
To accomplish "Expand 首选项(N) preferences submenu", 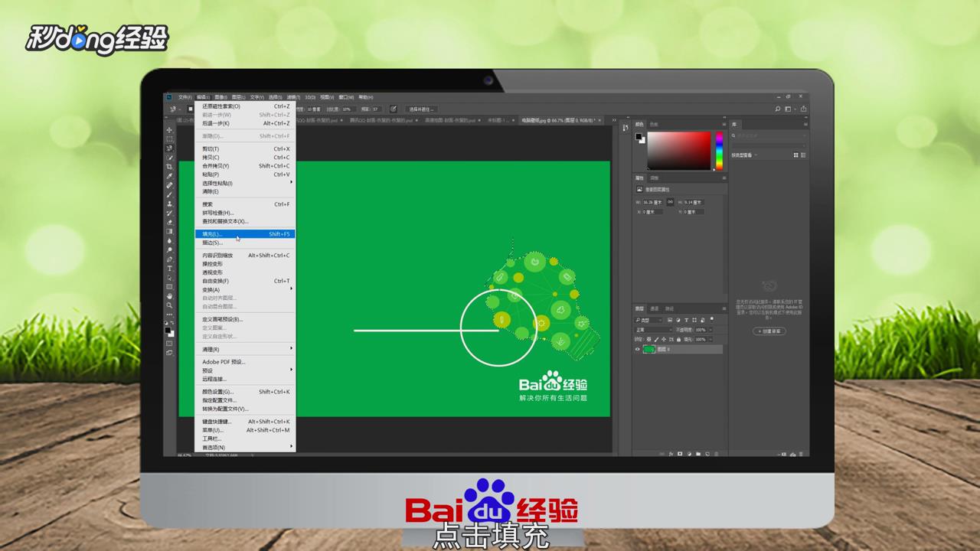I will 245,447.
